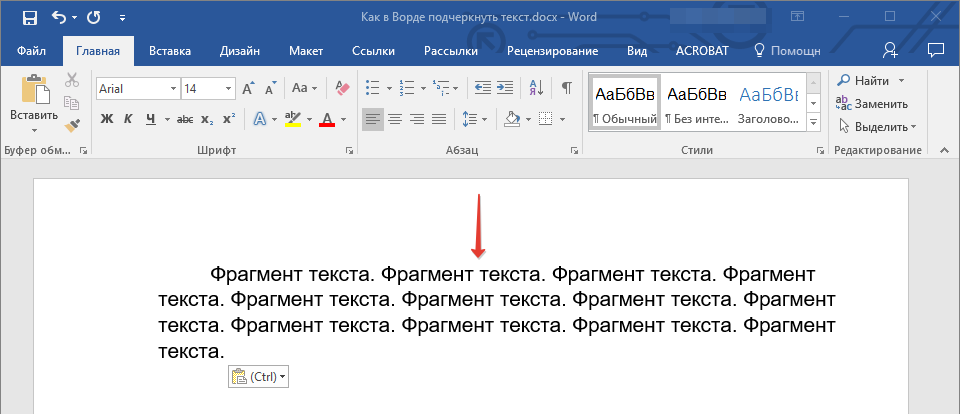Toggle show paragraph marks ¶
960x414 pixels.
pyautogui.click(x=566, y=88)
